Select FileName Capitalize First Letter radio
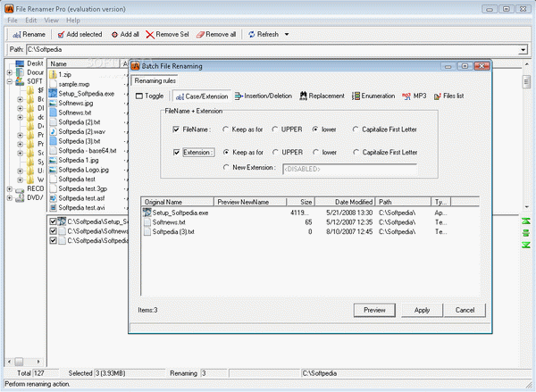 [x=356, y=129]
